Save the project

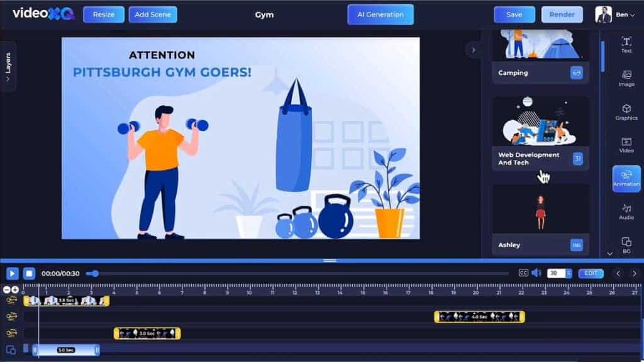pos(514,14)
